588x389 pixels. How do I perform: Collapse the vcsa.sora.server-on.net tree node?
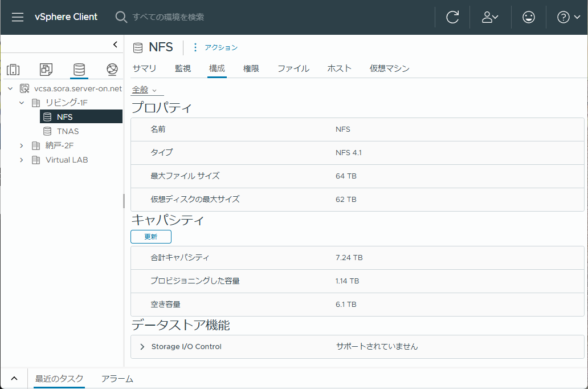click(10, 88)
